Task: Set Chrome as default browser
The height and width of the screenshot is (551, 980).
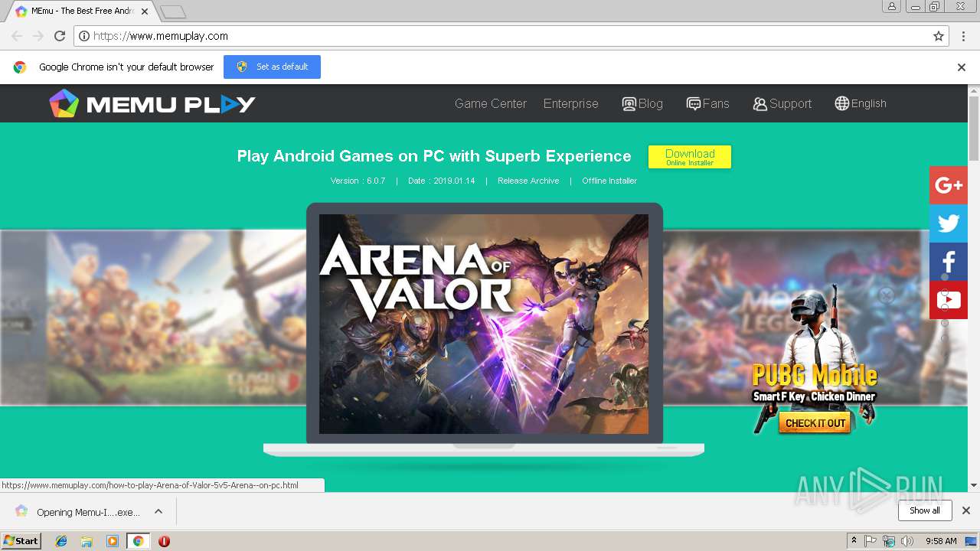Action: point(272,67)
